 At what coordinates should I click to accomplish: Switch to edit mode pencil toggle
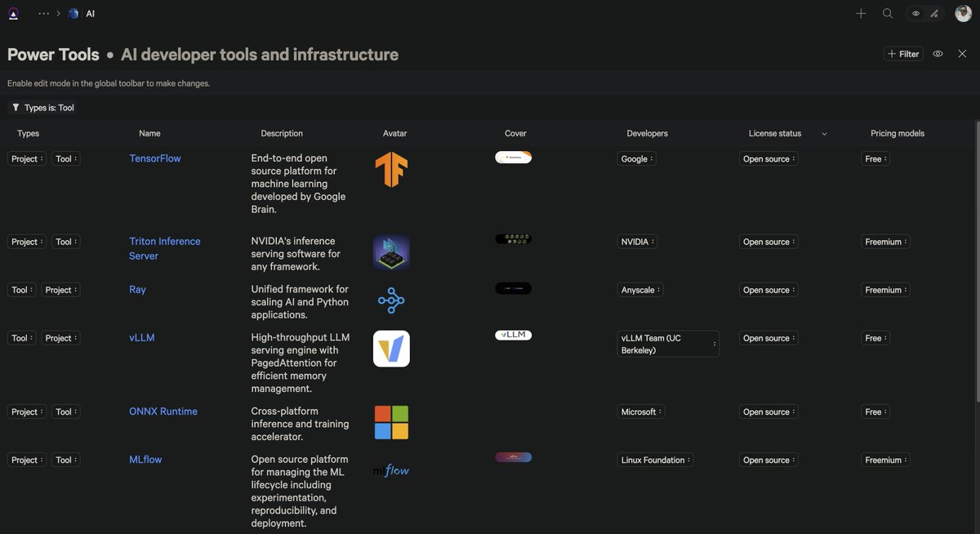(x=934, y=14)
